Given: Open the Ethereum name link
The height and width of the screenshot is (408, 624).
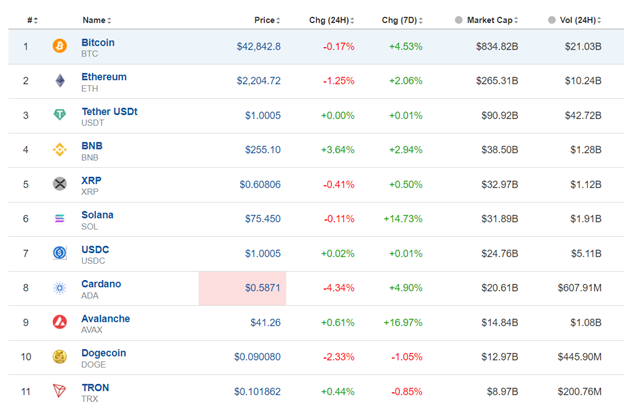Looking at the screenshot, I should pyautogui.click(x=104, y=76).
